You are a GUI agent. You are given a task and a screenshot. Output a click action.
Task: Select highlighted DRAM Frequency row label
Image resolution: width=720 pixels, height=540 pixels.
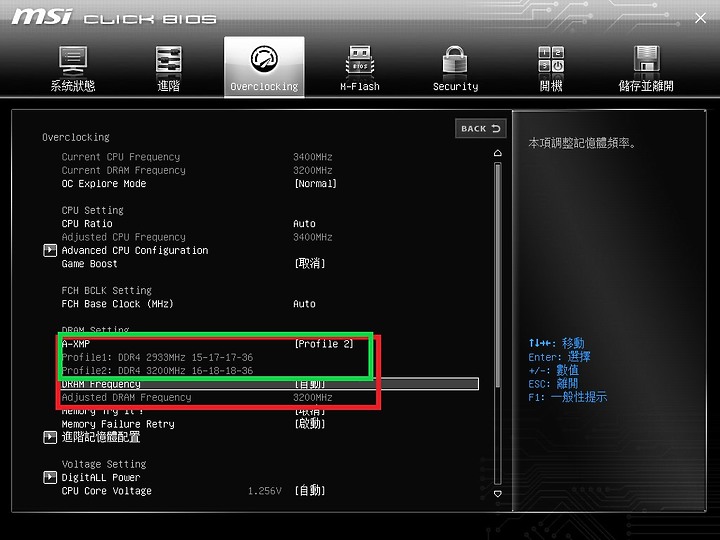(x=101, y=384)
